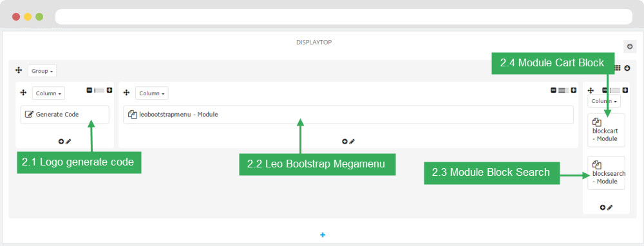
Task: Edit blocksearch column with pencil icon
Action: [610, 208]
